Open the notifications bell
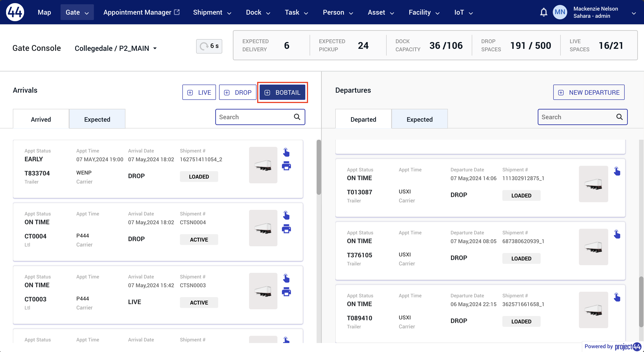The image size is (644, 352). [x=544, y=12]
